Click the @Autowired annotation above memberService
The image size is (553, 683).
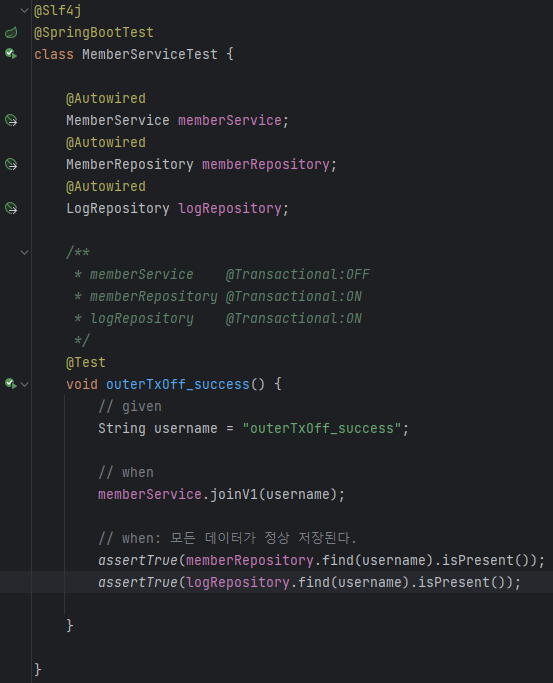[106, 98]
